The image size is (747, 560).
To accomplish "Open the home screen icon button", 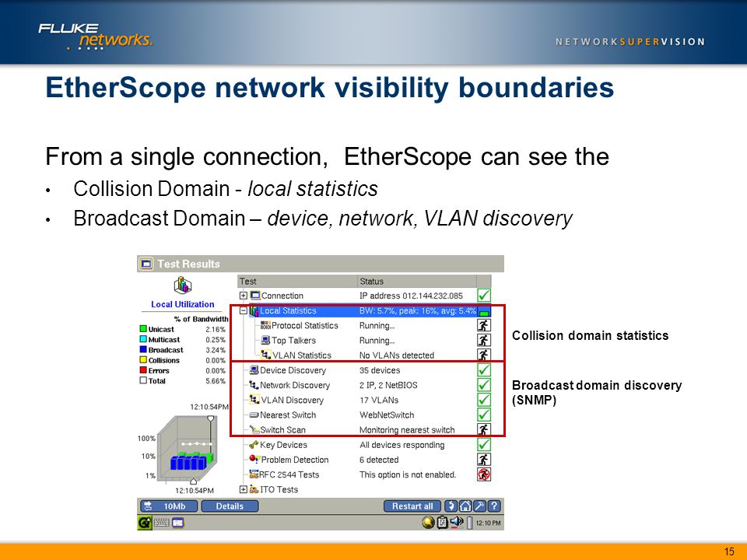I will tap(465, 506).
